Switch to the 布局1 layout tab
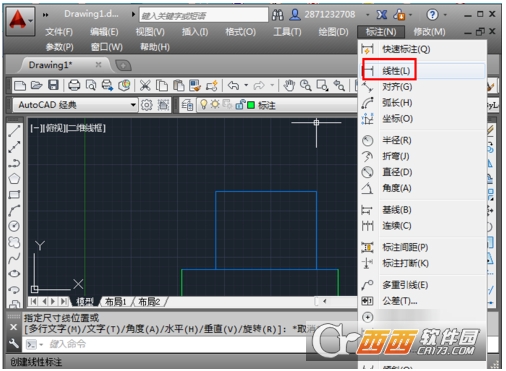Screen dimensions: 506x371 (x=116, y=302)
